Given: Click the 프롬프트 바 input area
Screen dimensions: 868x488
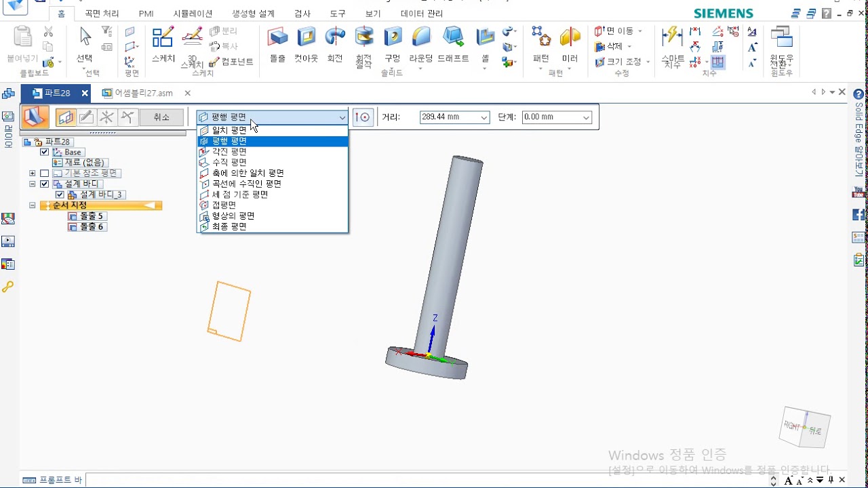Looking at the screenshot, I should 427,480.
